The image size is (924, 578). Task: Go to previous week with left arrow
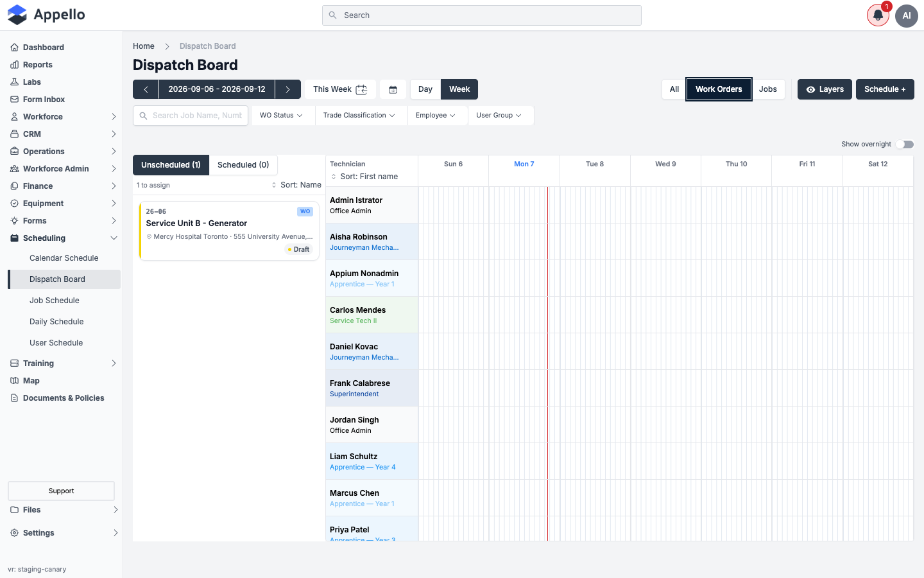(146, 89)
